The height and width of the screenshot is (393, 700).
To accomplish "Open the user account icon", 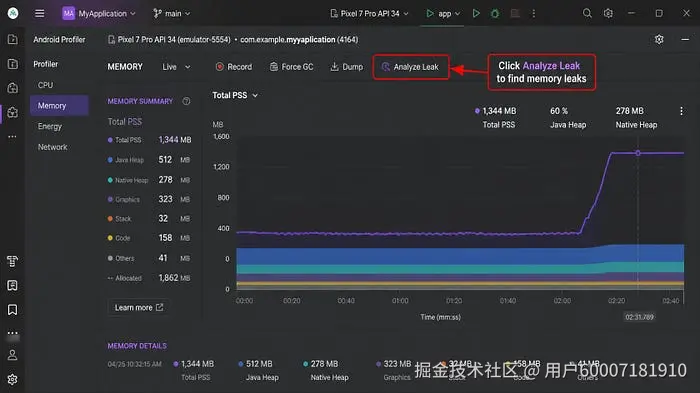I will coord(12,355).
